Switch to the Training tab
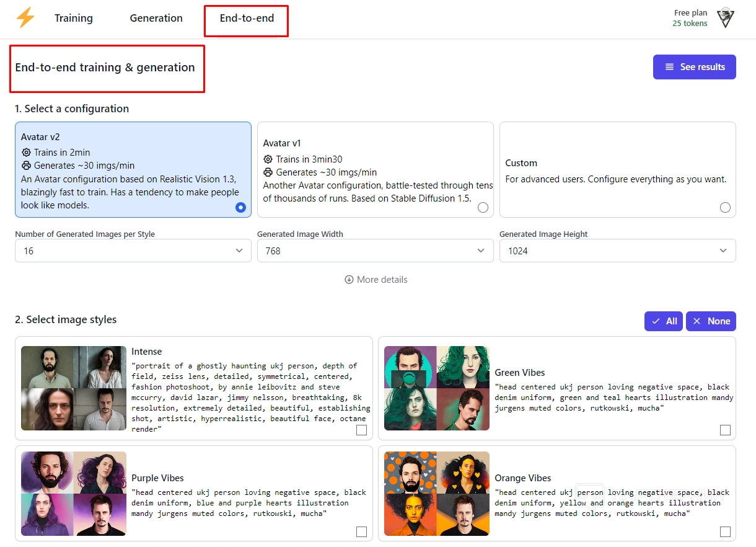756x547 pixels. tap(73, 19)
